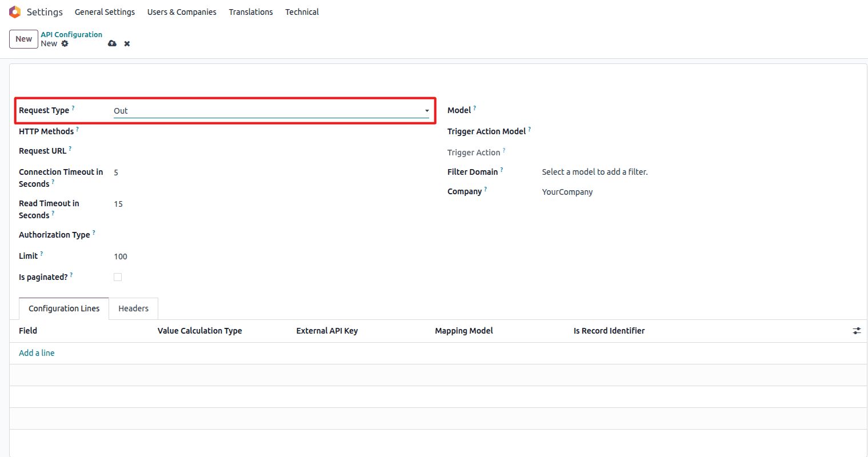Open the Users & Companies menu

click(182, 12)
